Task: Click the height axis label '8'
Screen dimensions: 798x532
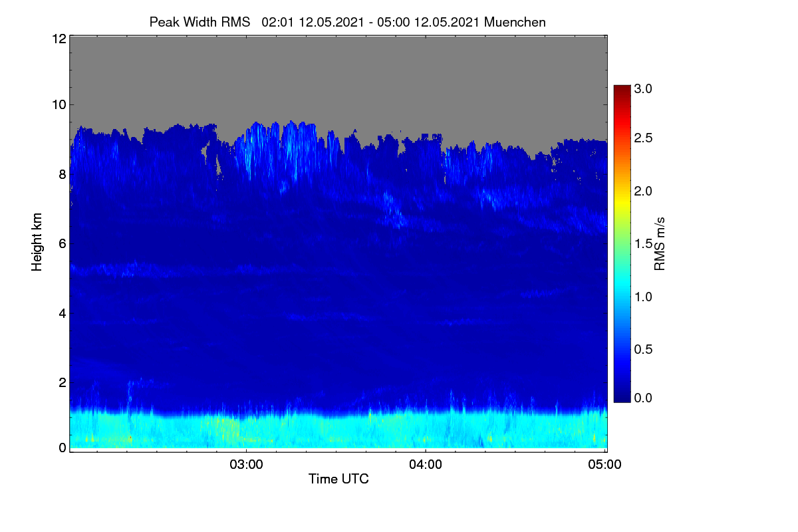Action: coord(63,174)
